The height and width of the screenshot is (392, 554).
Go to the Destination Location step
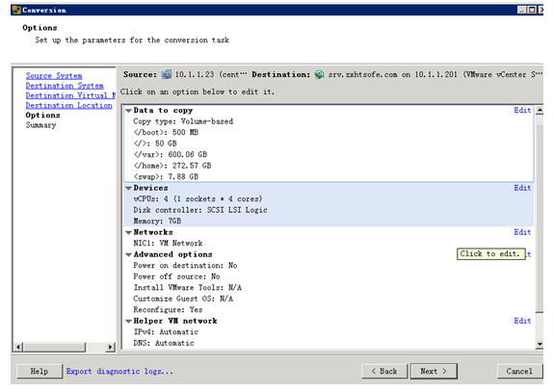pos(69,106)
